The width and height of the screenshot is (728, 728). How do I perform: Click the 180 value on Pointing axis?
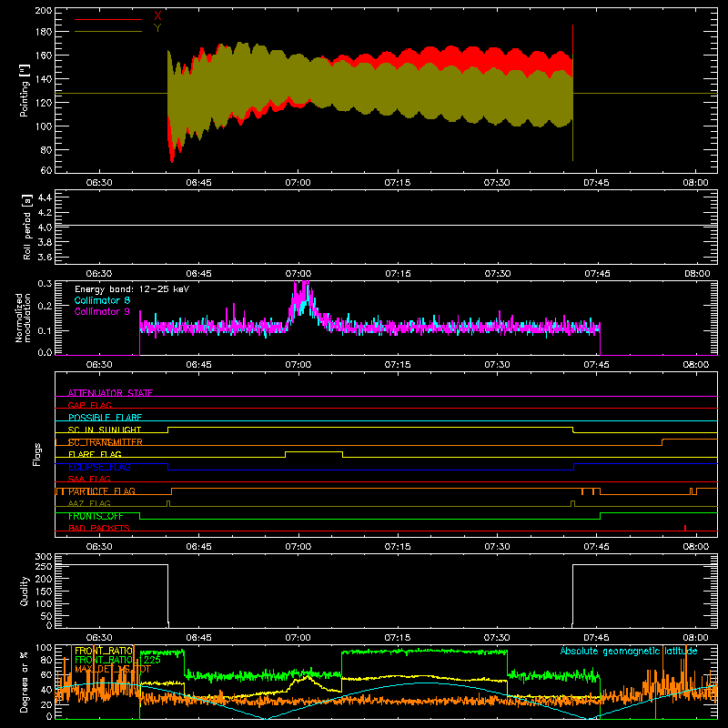click(x=44, y=32)
